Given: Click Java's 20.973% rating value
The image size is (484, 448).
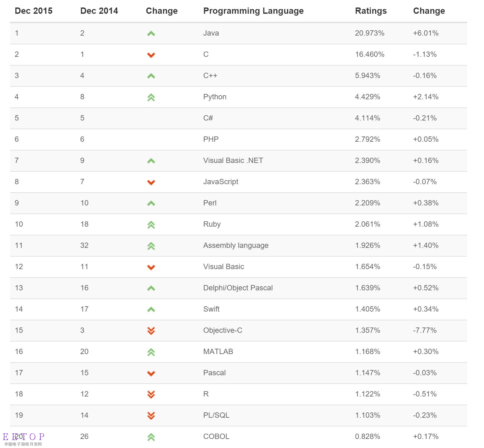Looking at the screenshot, I should pyautogui.click(x=369, y=33).
